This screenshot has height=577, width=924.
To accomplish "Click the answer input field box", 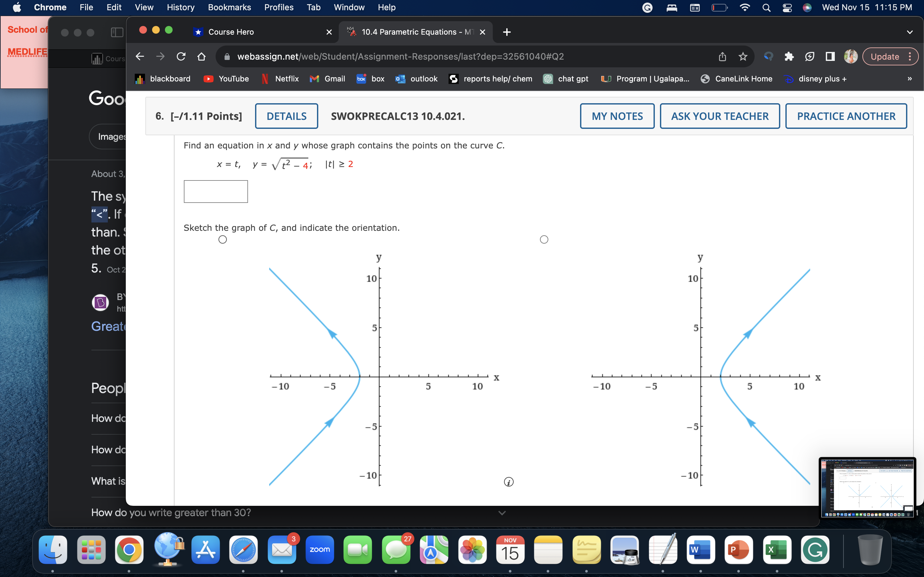I will pos(215,191).
